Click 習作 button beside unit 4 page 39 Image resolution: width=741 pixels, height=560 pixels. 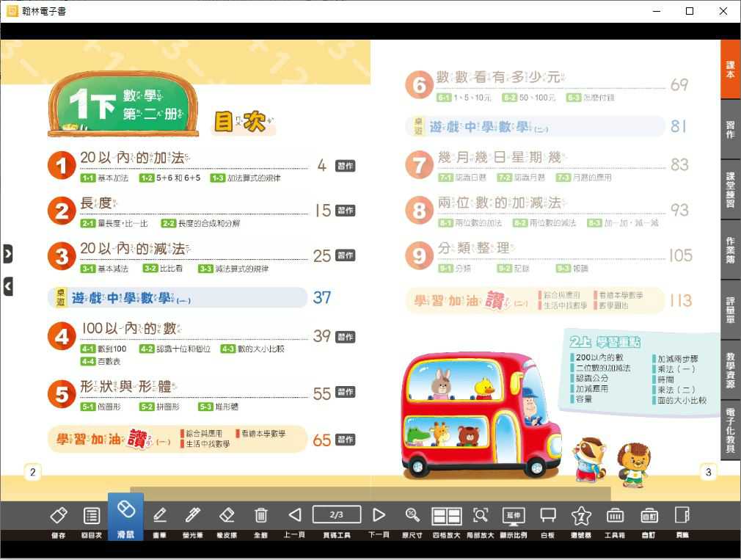coord(346,337)
